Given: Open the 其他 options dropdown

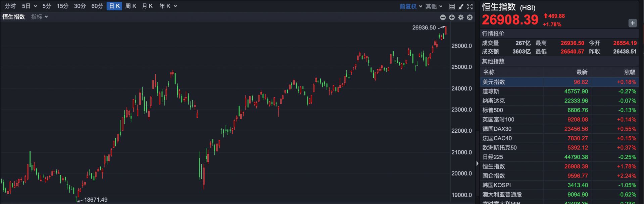Looking at the screenshot, I should click(434, 6).
